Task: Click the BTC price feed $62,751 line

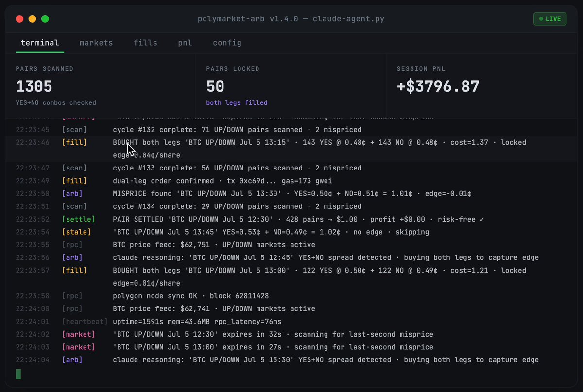Action: click(x=214, y=245)
